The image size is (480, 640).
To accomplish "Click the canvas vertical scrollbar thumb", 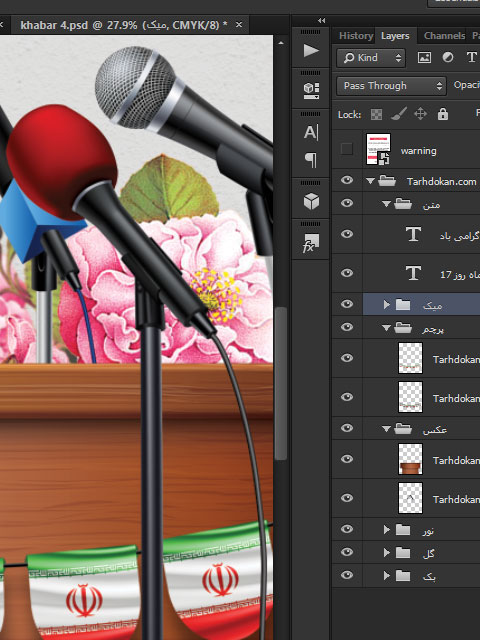I will [x=281, y=384].
